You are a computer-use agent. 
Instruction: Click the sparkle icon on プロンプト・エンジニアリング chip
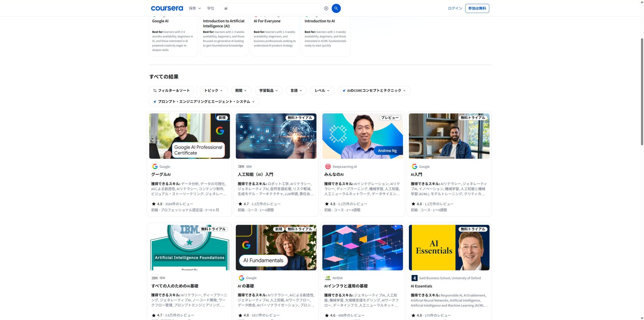(x=155, y=102)
